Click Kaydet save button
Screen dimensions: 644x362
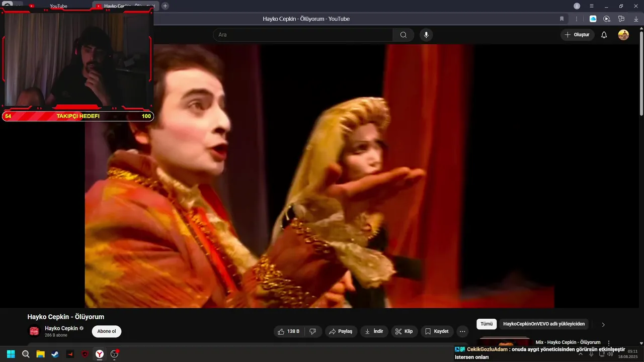(437, 331)
